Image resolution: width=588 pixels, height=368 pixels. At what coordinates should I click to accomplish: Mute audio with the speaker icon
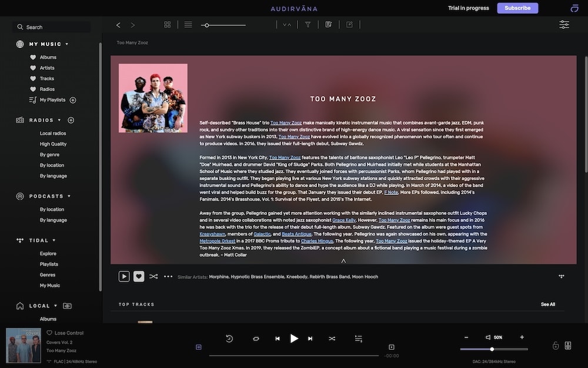pos(488,337)
